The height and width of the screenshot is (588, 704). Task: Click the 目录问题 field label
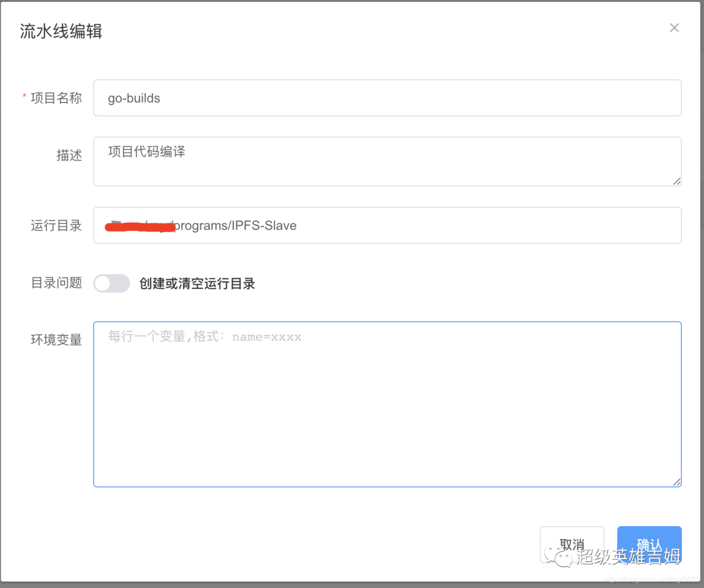[x=56, y=283]
